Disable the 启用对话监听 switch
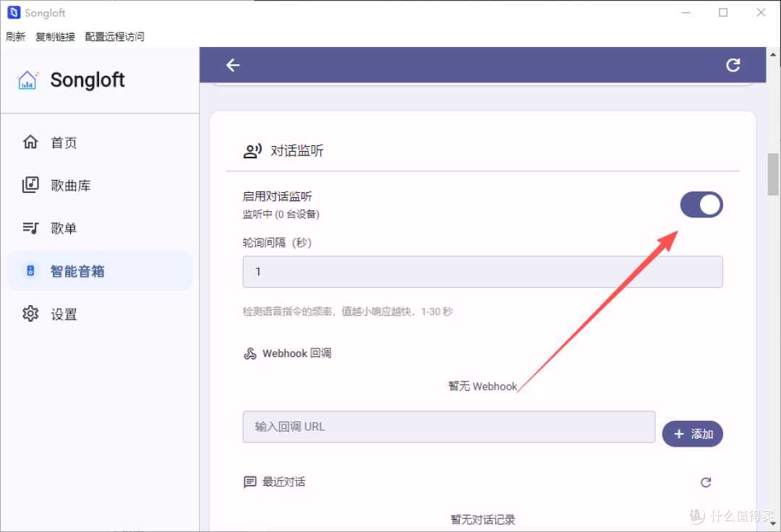This screenshot has width=781, height=532. 701,205
